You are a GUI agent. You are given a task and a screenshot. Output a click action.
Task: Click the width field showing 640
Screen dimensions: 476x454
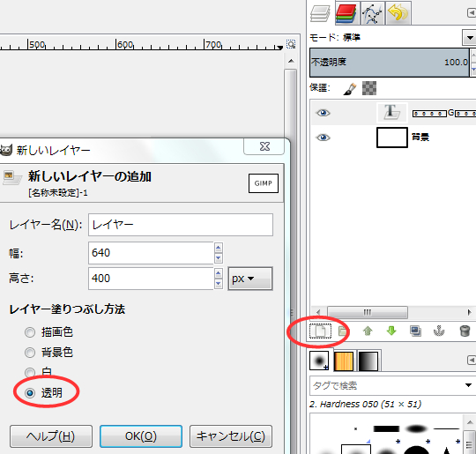tap(151, 253)
